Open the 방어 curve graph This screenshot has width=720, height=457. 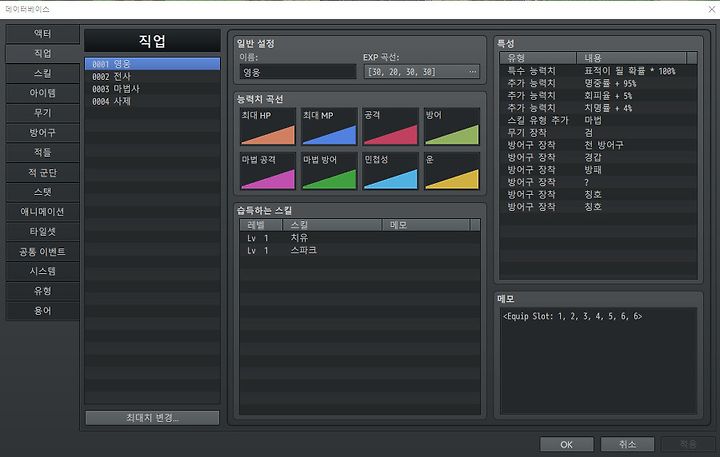click(452, 127)
